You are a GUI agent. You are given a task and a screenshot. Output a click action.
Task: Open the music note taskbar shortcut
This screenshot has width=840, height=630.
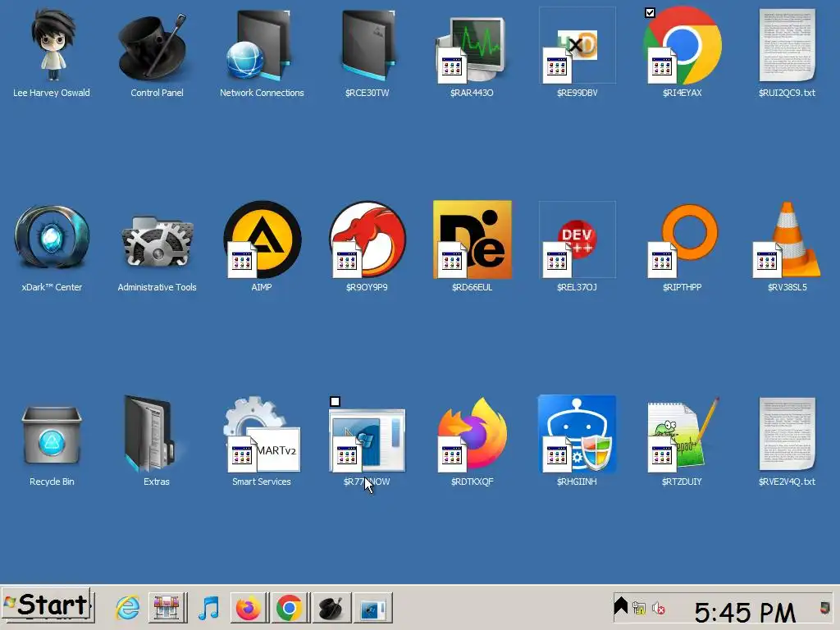pos(208,608)
